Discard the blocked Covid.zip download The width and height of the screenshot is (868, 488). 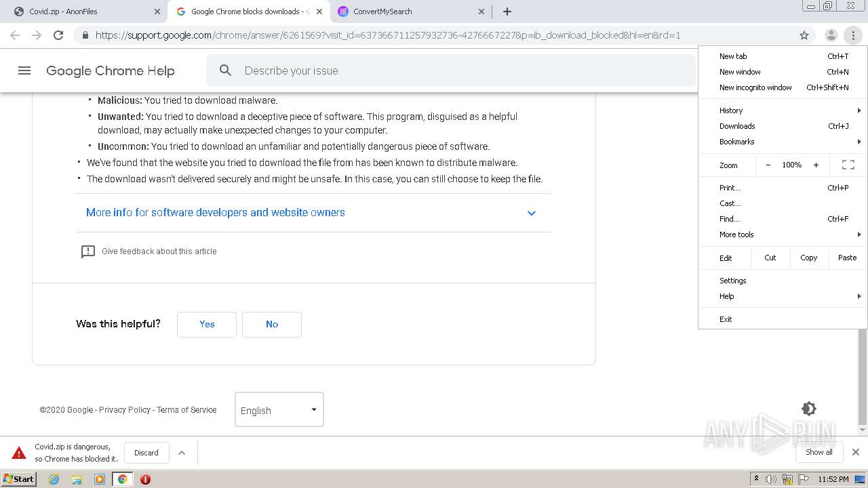click(x=146, y=453)
